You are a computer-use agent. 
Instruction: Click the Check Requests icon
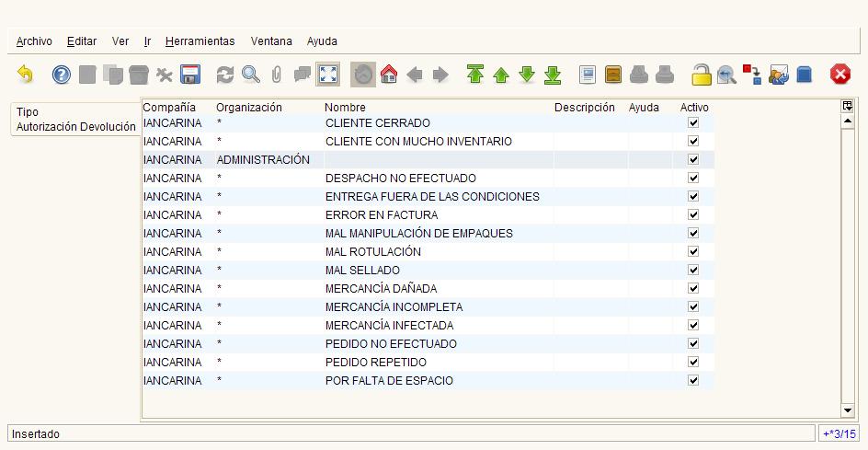778,75
